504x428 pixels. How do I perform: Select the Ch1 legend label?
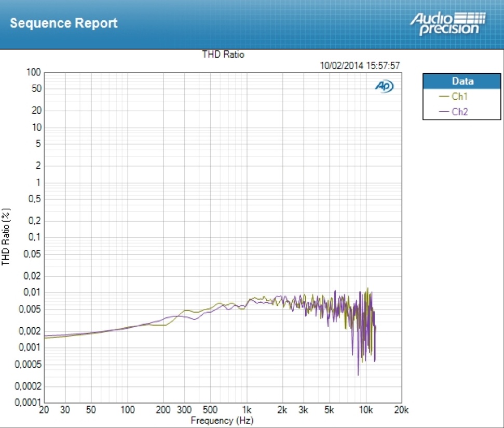[x=460, y=96]
